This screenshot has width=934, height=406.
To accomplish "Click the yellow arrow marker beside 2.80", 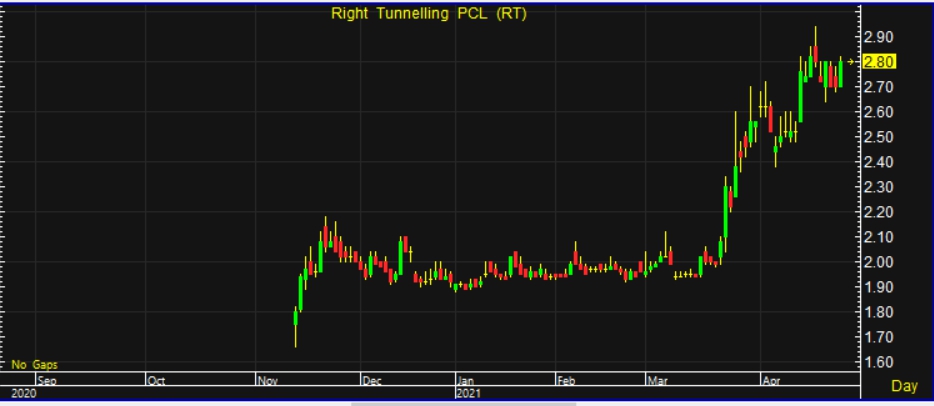I will (x=852, y=62).
